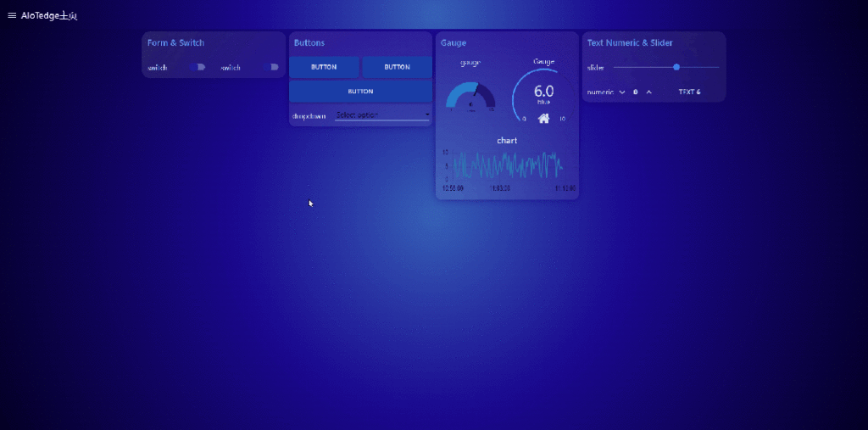This screenshot has height=430, width=868.
Task: Open the 'Select option' dropdown
Action: (382, 114)
